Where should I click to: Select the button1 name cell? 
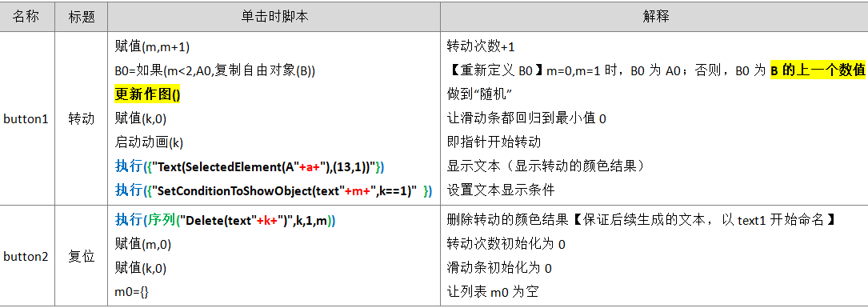click(x=26, y=118)
